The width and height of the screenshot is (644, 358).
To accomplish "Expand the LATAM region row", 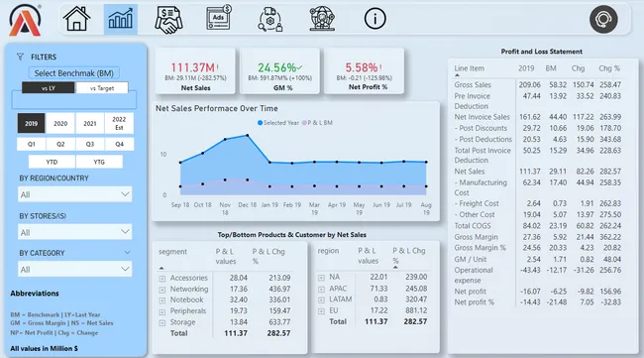I will pyautogui.click(x=321, y=300).
